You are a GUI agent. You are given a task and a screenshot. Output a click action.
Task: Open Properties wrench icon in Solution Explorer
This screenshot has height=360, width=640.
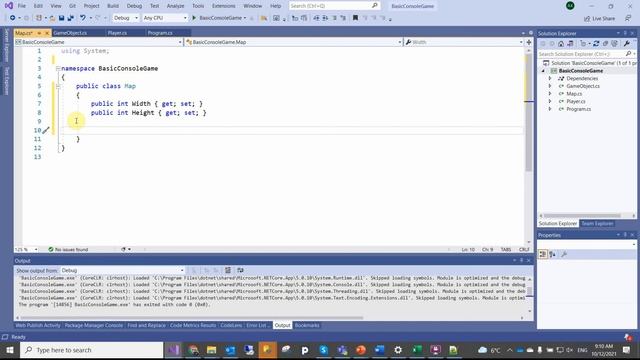pos(627,44)
